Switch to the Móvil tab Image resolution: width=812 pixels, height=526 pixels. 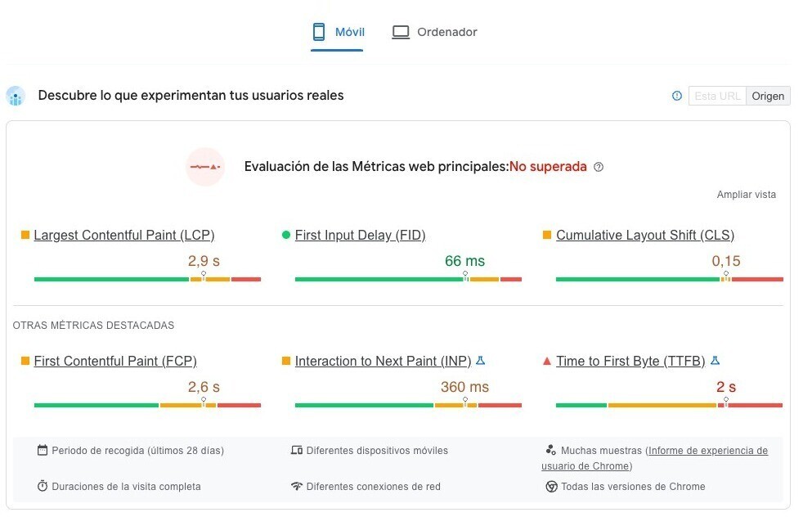338,32
